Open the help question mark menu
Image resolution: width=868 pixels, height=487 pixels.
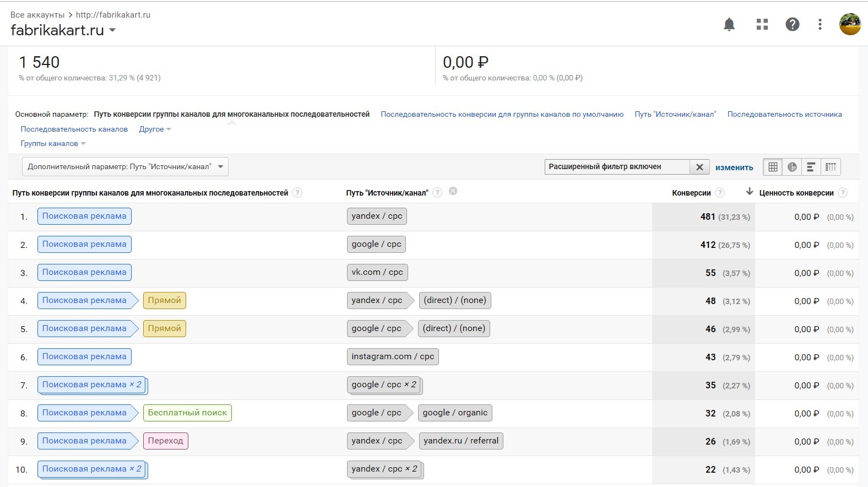pos(793,24)
